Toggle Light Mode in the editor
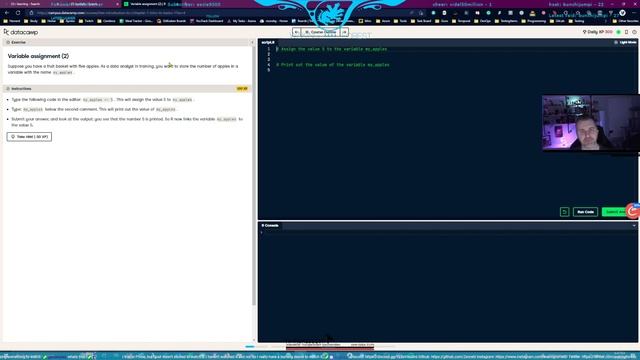 [x=625, y=42]
